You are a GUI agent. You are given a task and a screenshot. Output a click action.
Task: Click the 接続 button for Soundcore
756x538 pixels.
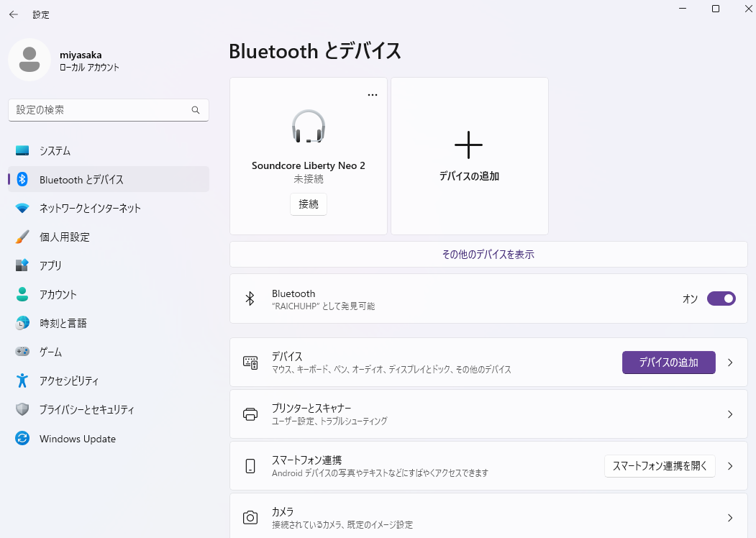(x=309, y=204)
